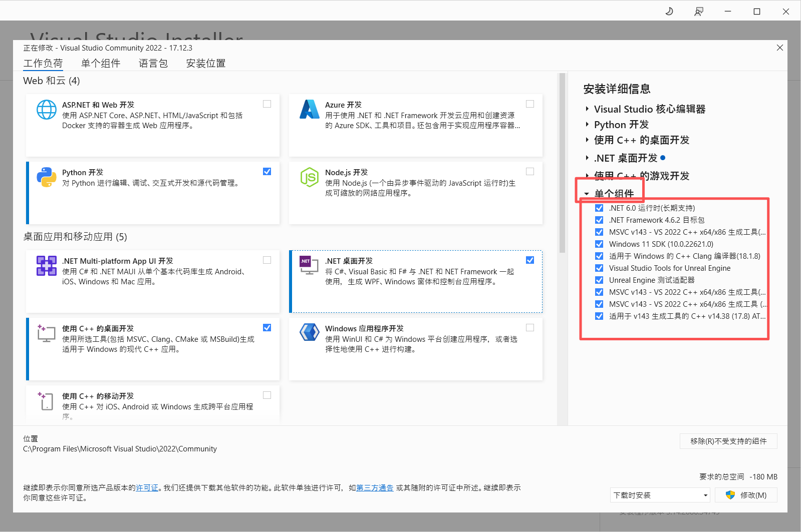The width and height of the screenshot is (801, 532).
Task: Click remove unsupported components button
Action: (728, 441)
